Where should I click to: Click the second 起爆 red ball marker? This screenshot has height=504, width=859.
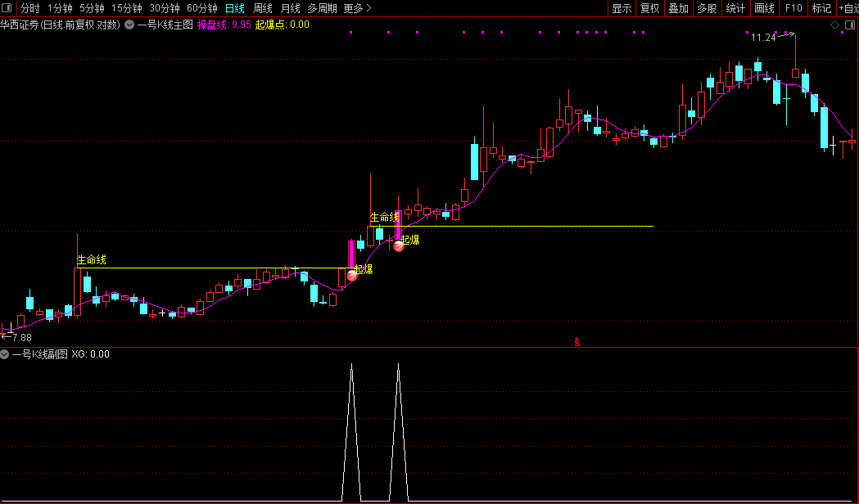[399, 245]
